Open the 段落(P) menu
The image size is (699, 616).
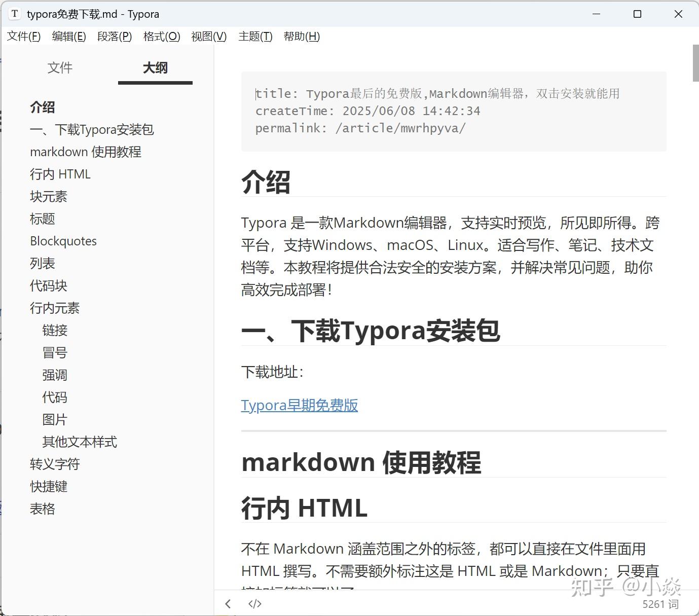(115, 36)
